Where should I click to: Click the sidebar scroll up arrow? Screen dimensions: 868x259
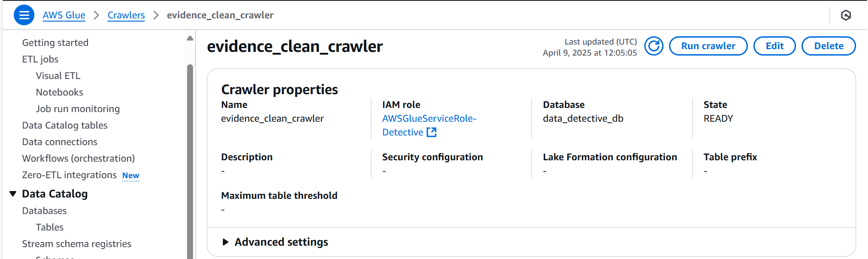point(190,38)
